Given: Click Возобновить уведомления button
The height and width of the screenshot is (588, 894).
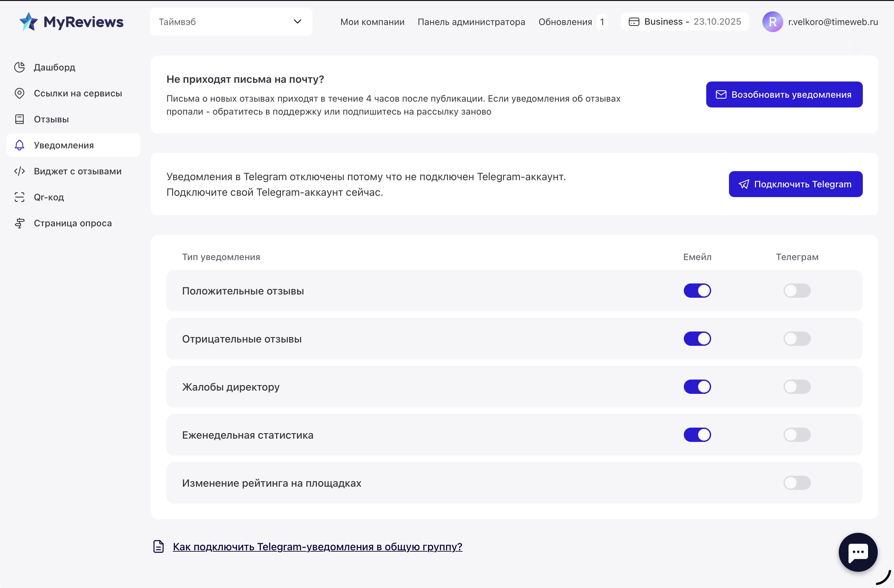Looking at the screenshot, I should point(784,94).
